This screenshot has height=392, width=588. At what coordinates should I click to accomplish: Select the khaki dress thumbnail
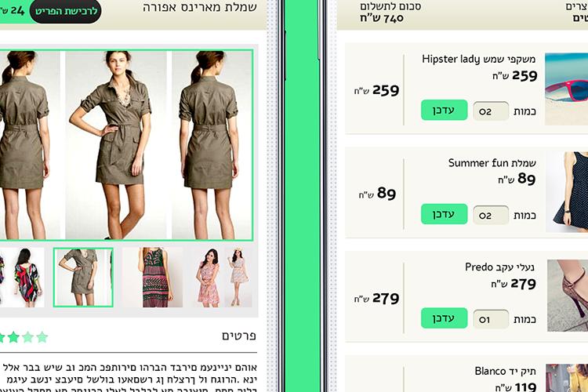click(x=83, y=278)
